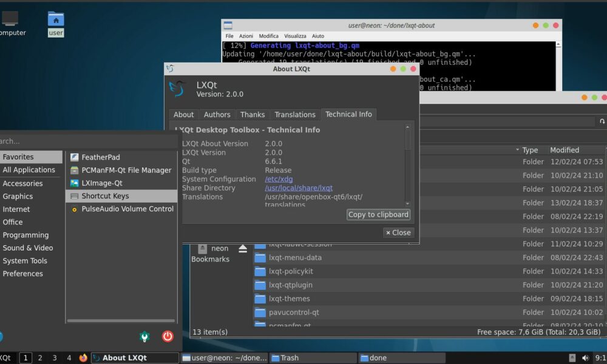Click the removable media tray icon
Image resolution: width=607 pixels, height=364 pixels.
(x=572, y=358)
